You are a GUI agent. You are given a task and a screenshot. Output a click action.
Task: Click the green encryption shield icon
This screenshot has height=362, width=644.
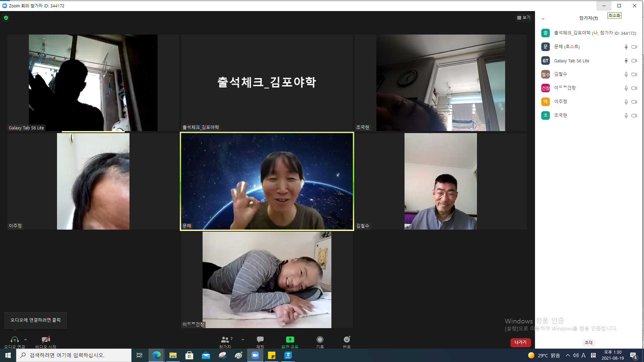click(6, 18)
